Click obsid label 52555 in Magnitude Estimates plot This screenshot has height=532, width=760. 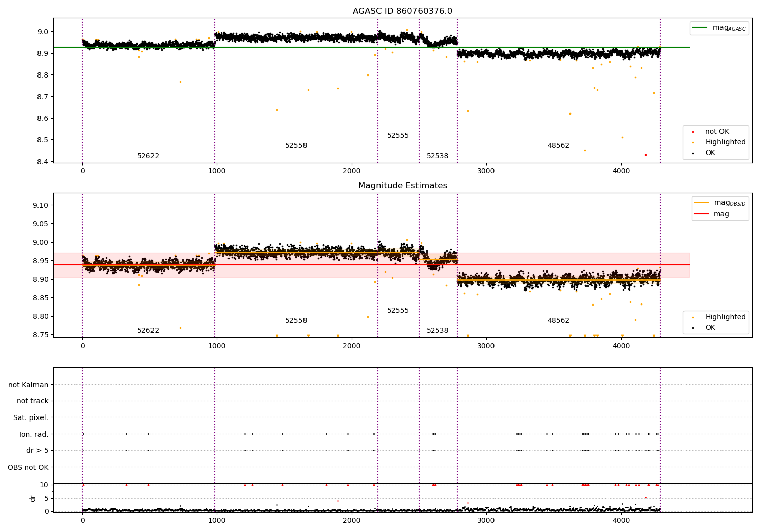pos(398,311)
